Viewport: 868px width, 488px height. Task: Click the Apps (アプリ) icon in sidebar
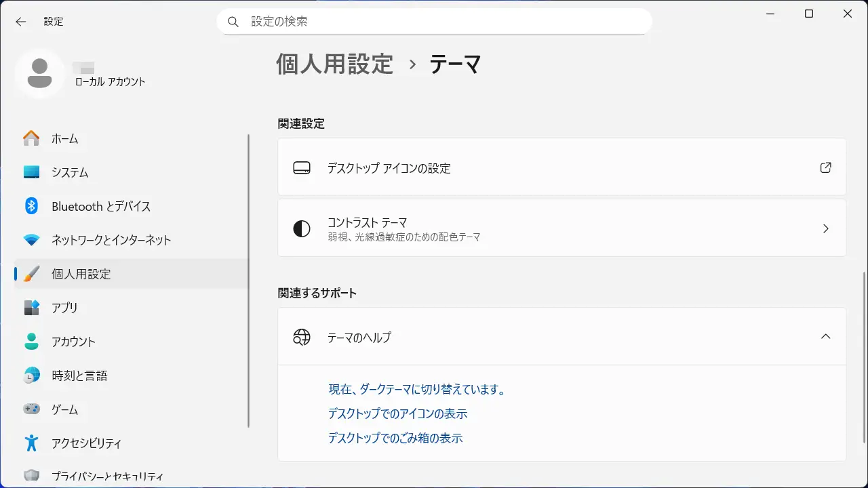pos(31,308)
